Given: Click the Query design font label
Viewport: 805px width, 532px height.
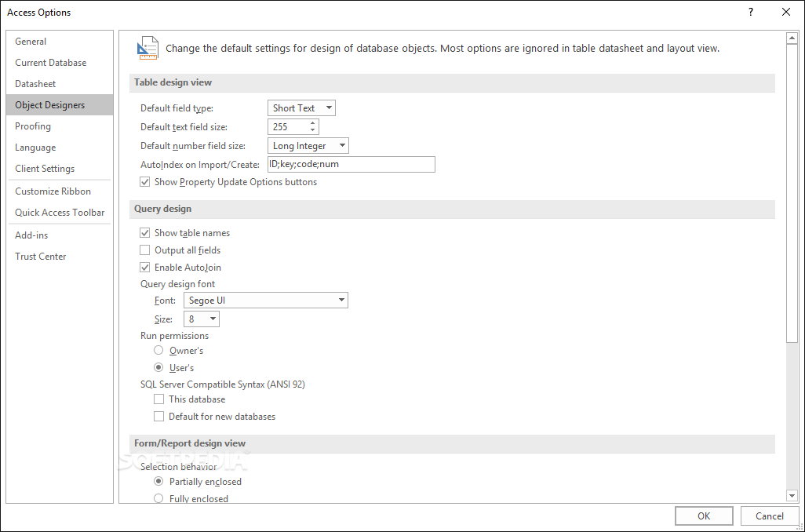Looking at the screenshot, I should (x=177, y=284).
